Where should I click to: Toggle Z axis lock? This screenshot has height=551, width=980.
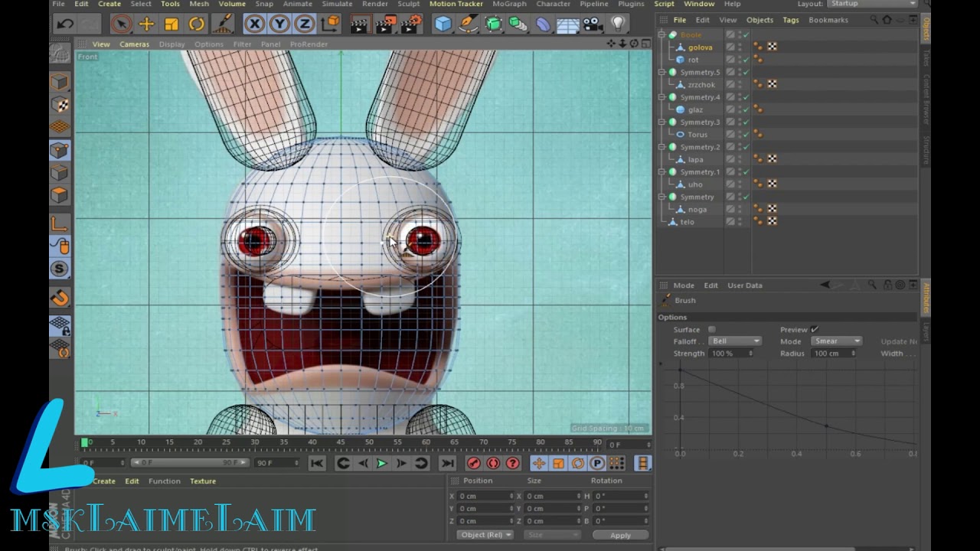(x=304, y=24)
